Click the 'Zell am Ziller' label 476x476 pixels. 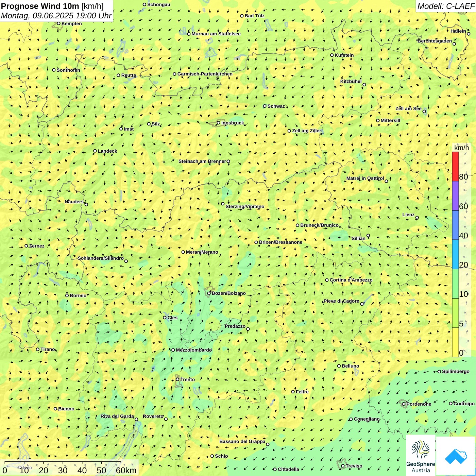pos(307,131)
